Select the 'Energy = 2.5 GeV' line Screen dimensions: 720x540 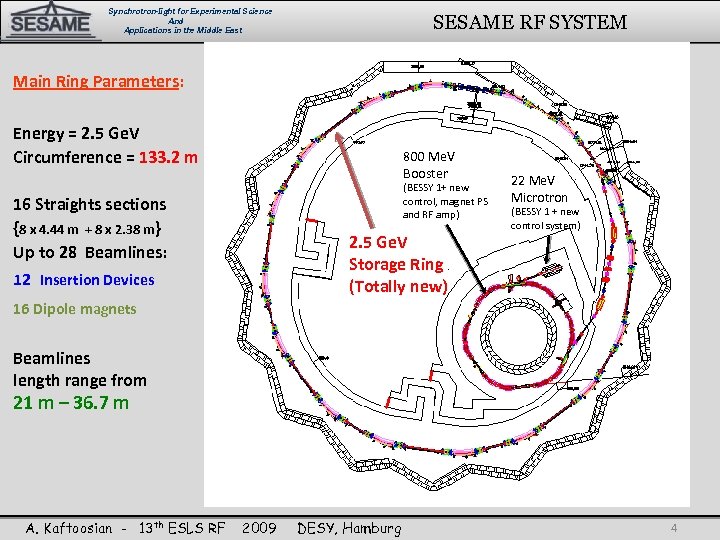point(76,134)
